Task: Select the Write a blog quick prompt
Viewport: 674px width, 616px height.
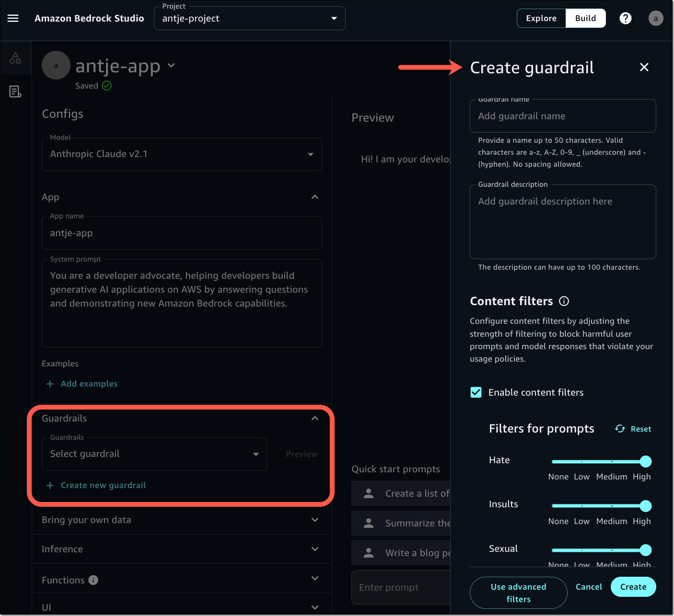Action: click(x=401, y=553)
